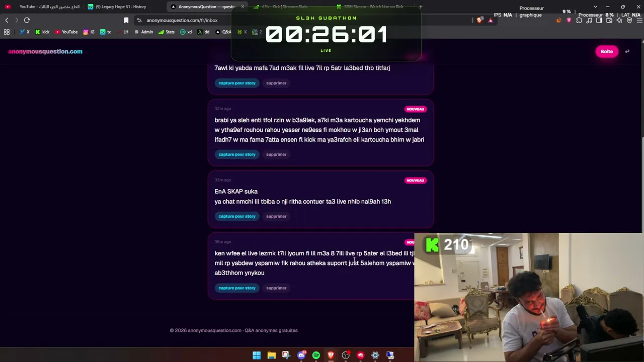Click capture pour story on ken wfee message

click(x=237, y=288)
